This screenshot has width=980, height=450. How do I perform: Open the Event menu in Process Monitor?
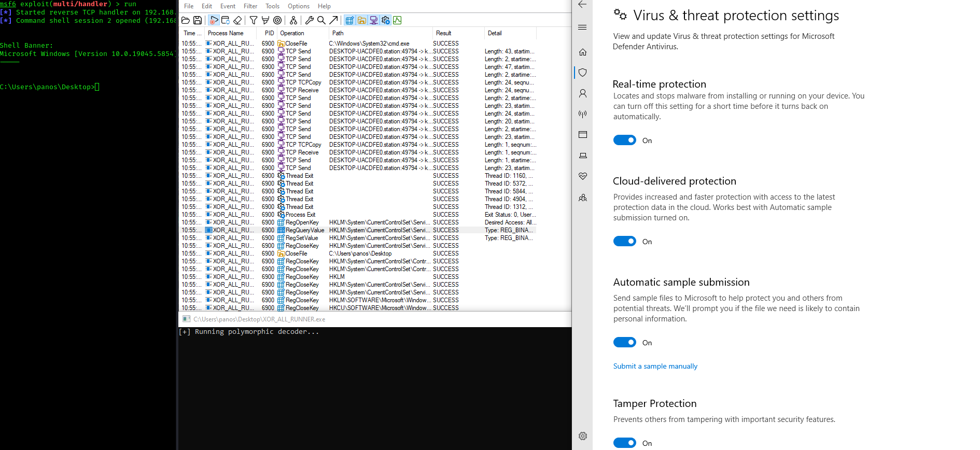coord(228,6)
